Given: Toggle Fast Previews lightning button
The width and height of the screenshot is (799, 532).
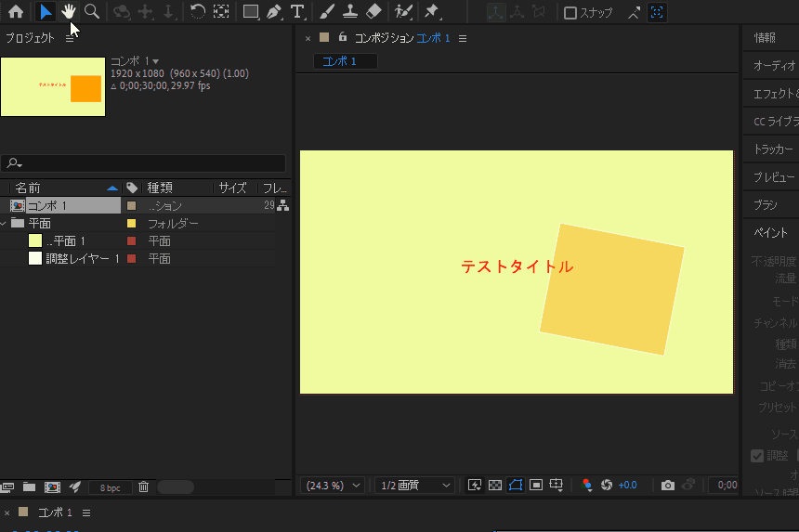Looking at the screenshot, I should [x=475, y=486].
